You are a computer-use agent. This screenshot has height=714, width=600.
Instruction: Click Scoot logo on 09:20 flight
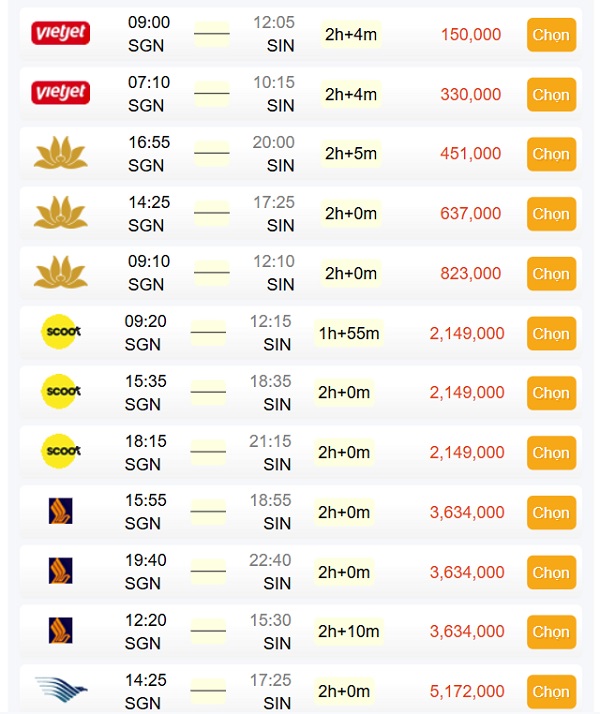point(61,332)
